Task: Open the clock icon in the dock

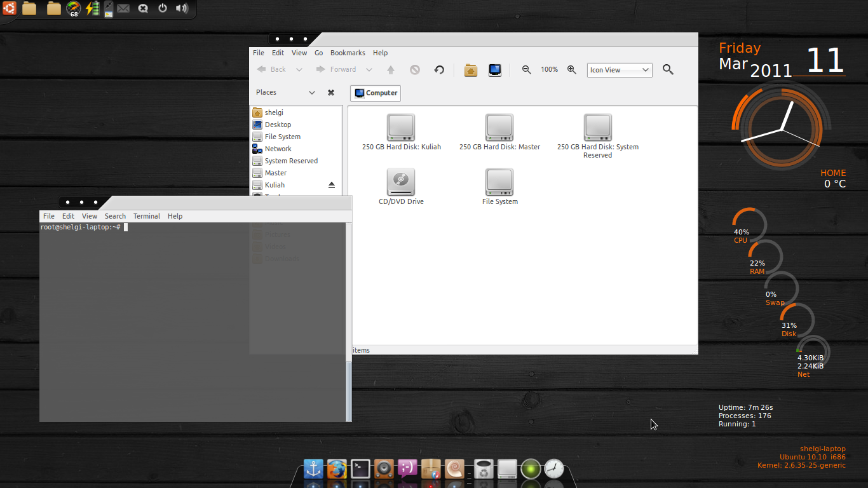Action: [554, 470]
